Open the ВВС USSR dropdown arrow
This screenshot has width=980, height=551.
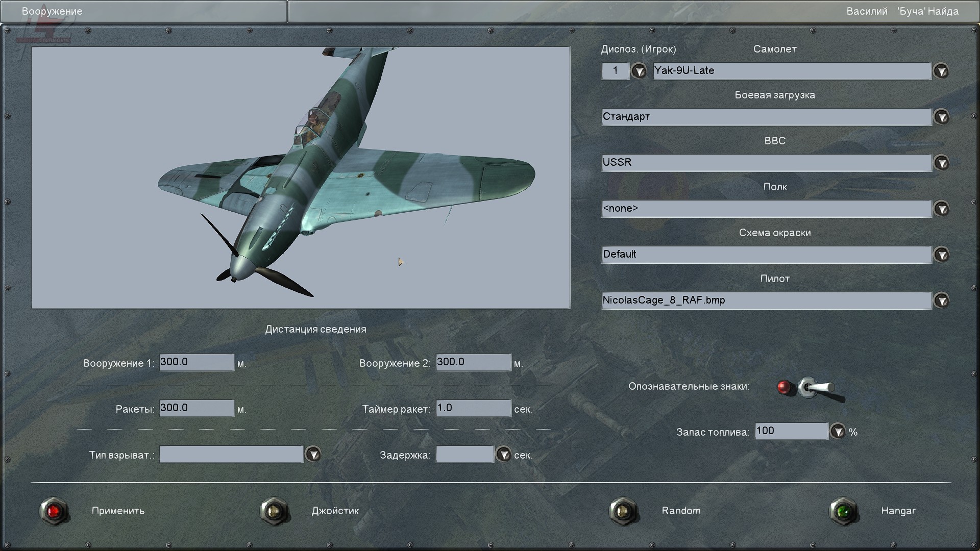click(941, 163)
